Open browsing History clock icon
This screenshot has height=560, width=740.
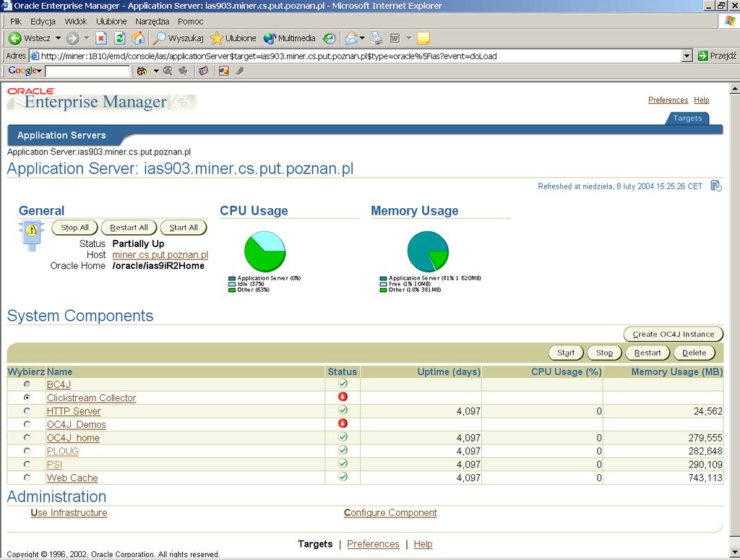[x=330, y=38]
